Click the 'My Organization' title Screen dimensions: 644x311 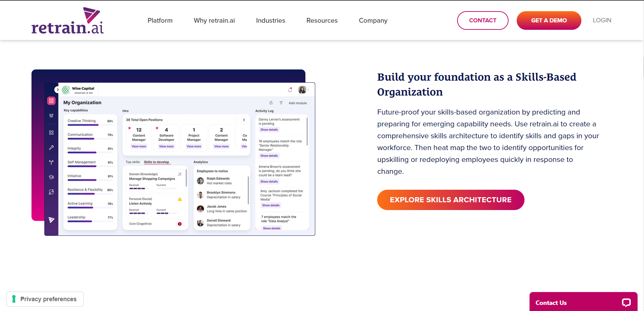82,103
